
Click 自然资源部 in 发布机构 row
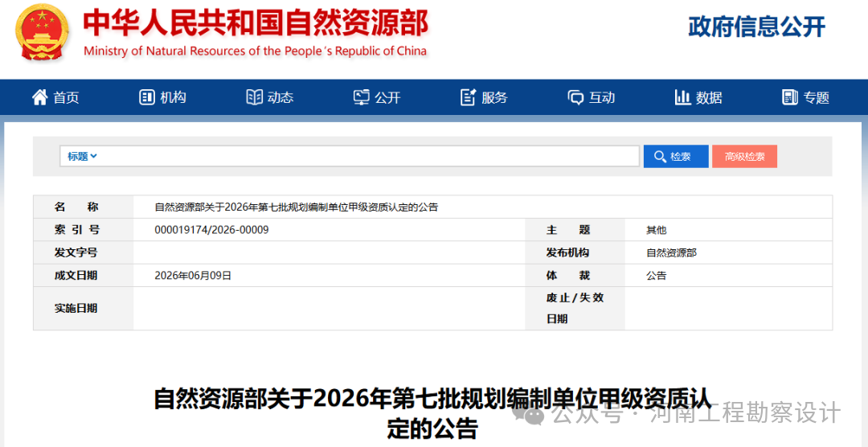(x=671, y=253)
